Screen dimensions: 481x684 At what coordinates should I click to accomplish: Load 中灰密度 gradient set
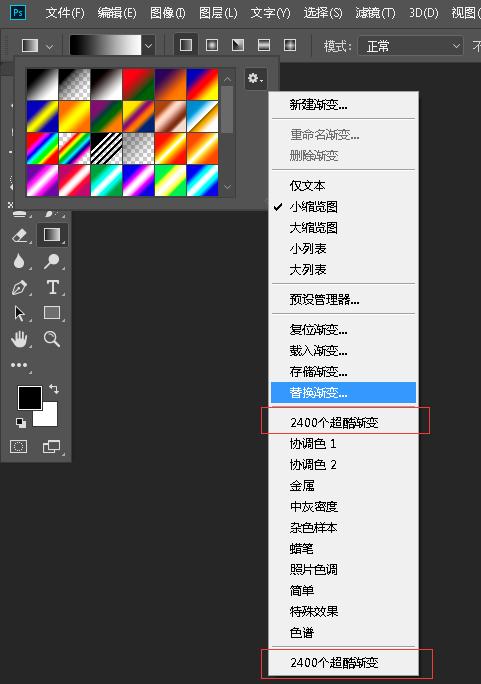[343, 506]
